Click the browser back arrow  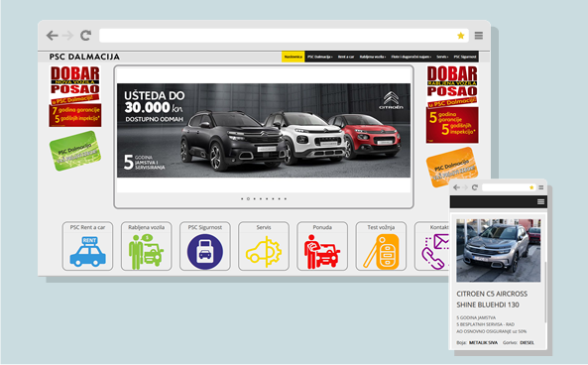(53, 36)
